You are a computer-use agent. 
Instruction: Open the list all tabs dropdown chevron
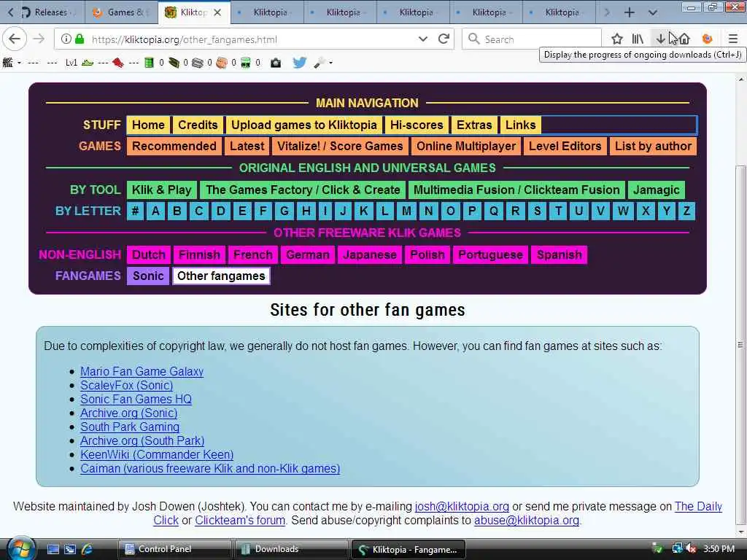click(x=653, y=12)
